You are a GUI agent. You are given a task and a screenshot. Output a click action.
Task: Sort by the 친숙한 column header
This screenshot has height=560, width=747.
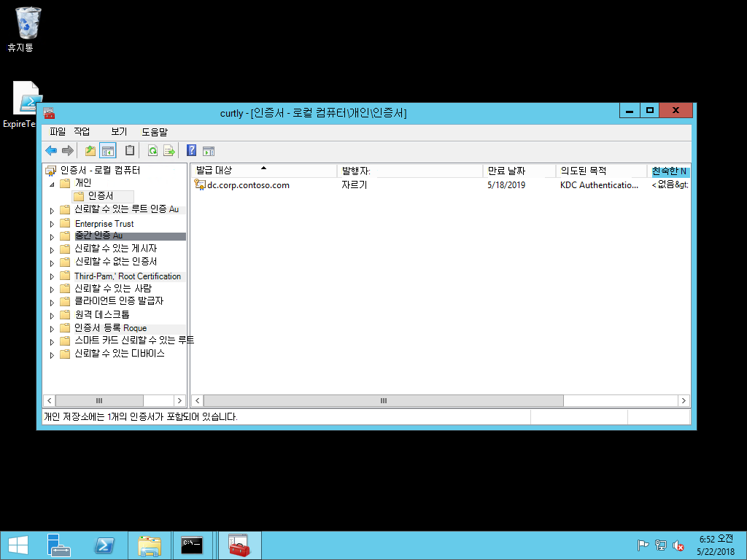pos(669,171)
